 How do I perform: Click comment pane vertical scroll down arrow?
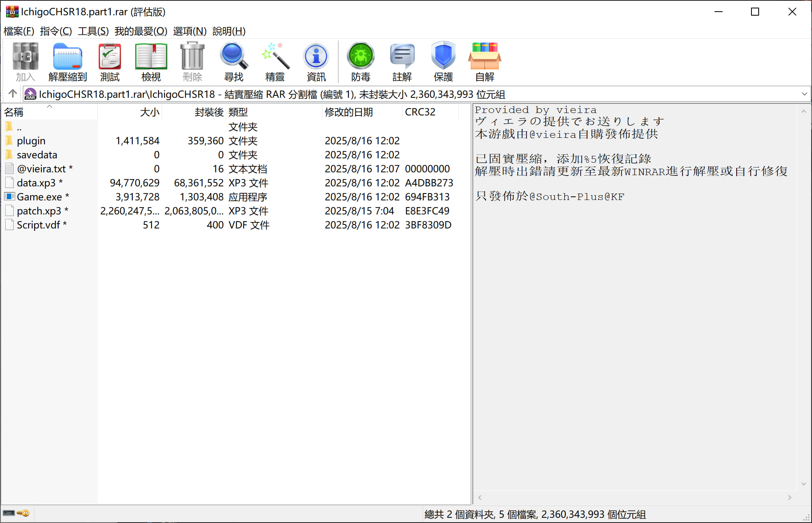pos(804,484)
